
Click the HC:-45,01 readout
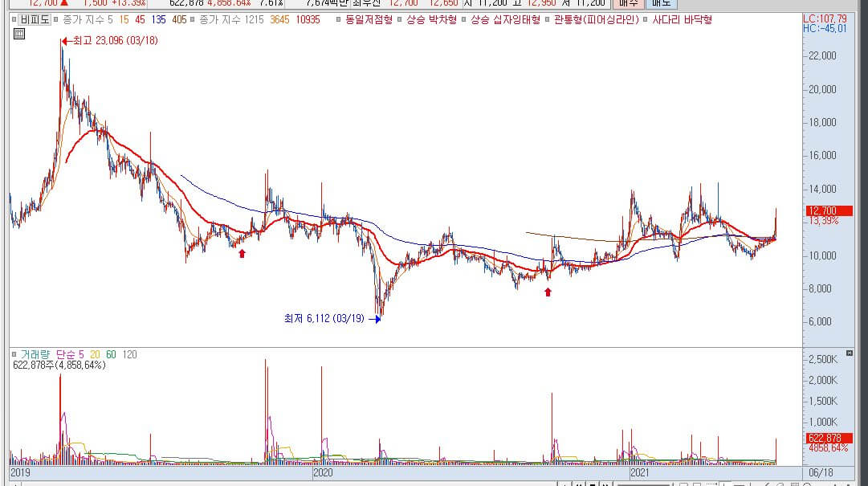click(825, 29)
